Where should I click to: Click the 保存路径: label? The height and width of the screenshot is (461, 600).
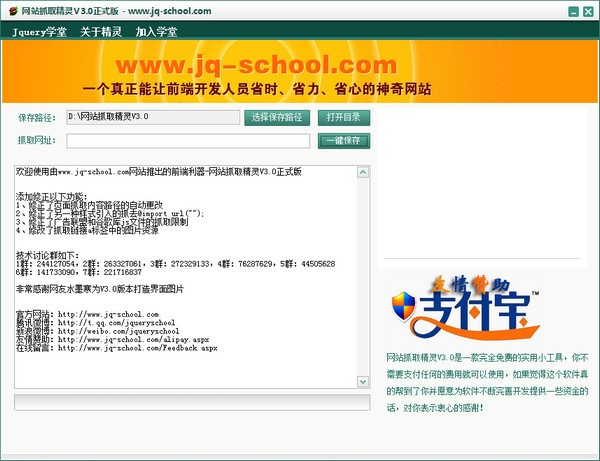pyautogui.click(x=37, y=118)
